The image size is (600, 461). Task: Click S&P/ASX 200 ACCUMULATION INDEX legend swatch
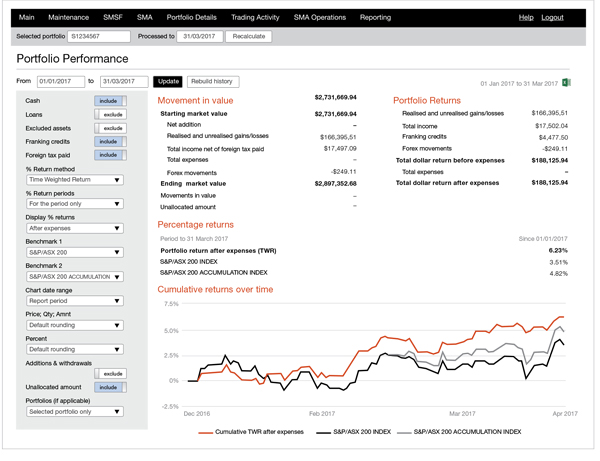point(404,433)
